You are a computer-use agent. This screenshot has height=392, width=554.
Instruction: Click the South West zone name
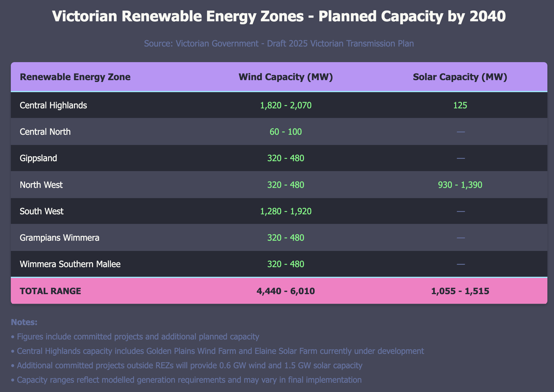[41, 211]
